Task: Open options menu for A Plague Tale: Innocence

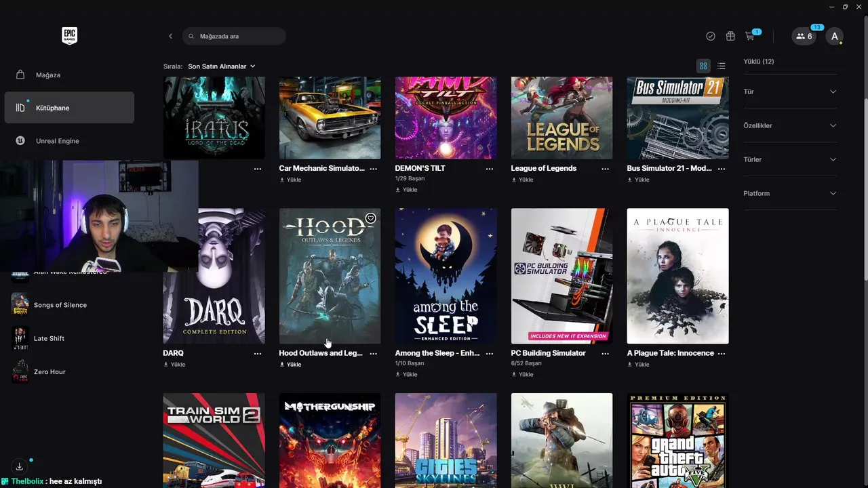Action: 722,354
